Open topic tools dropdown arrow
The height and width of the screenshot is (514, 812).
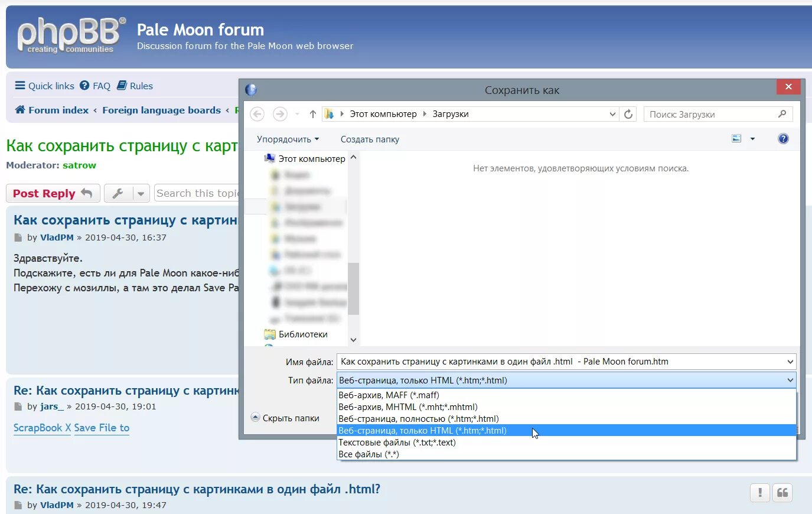[x=141, y=193]
